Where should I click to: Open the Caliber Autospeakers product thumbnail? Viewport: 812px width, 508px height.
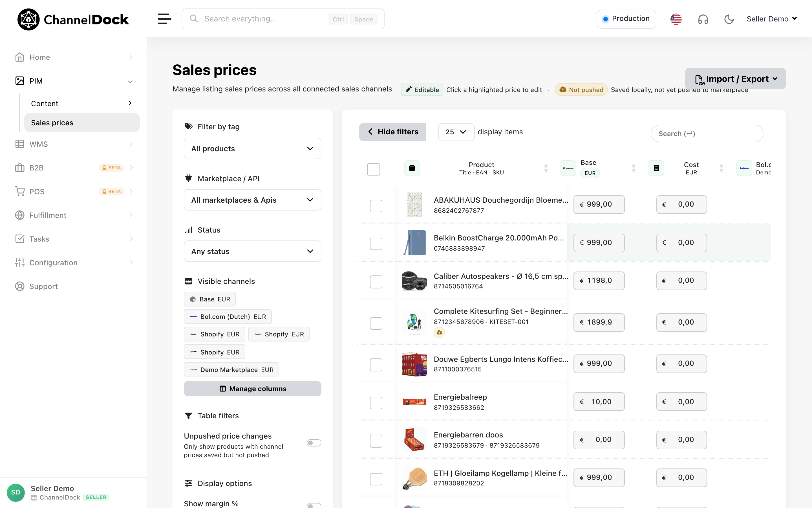[414, 281]
